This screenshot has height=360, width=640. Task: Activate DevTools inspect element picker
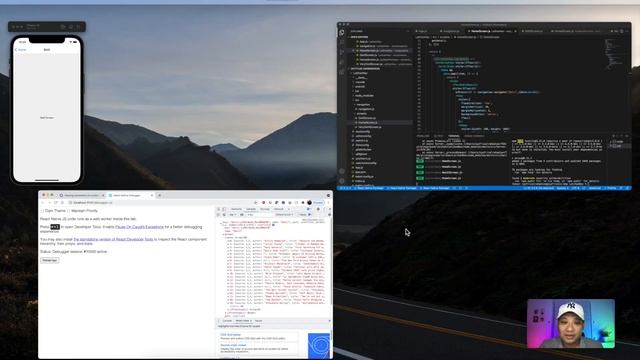tap(218, 209)
